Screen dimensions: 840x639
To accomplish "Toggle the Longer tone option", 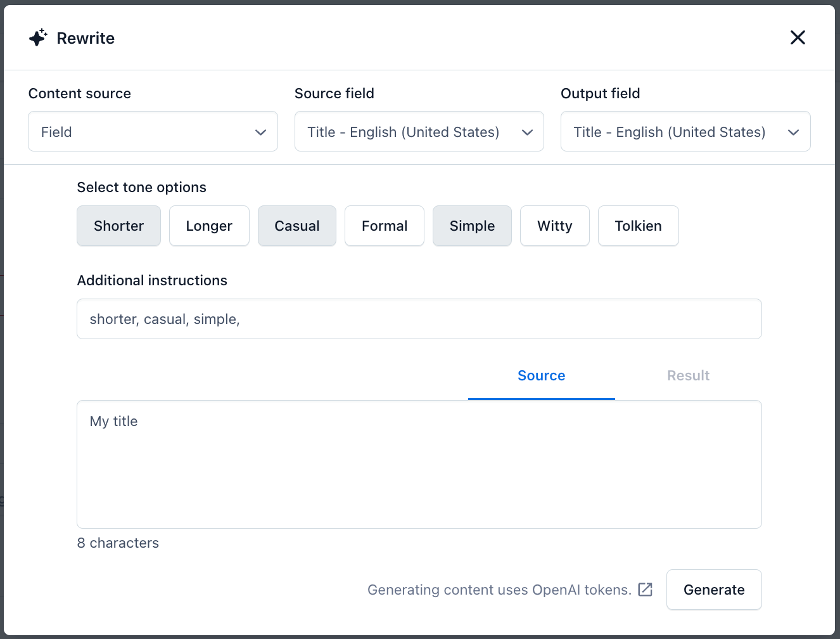I will pos(209,226).
